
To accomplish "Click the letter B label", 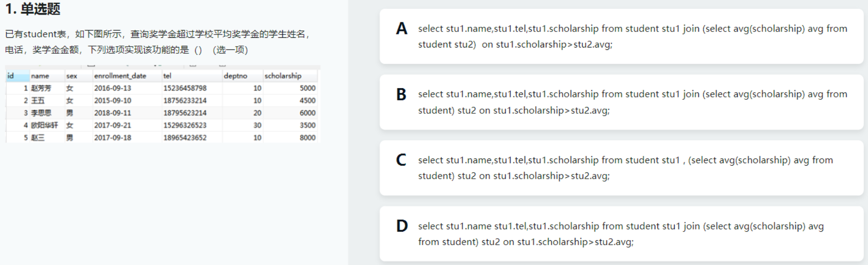I will [402, 94].
